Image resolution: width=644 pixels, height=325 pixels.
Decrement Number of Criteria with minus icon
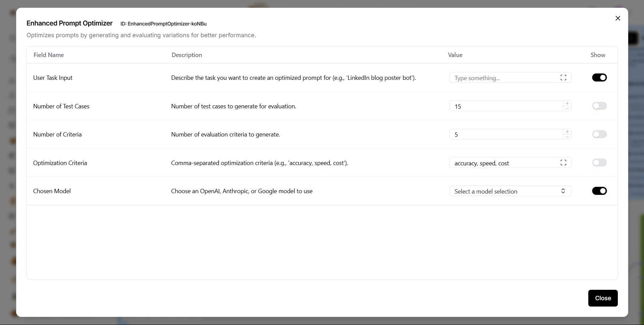tap(567, 138)
